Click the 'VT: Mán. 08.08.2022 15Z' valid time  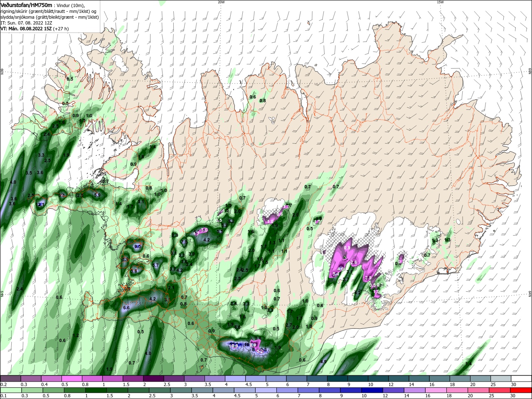[x=26, y=29]
